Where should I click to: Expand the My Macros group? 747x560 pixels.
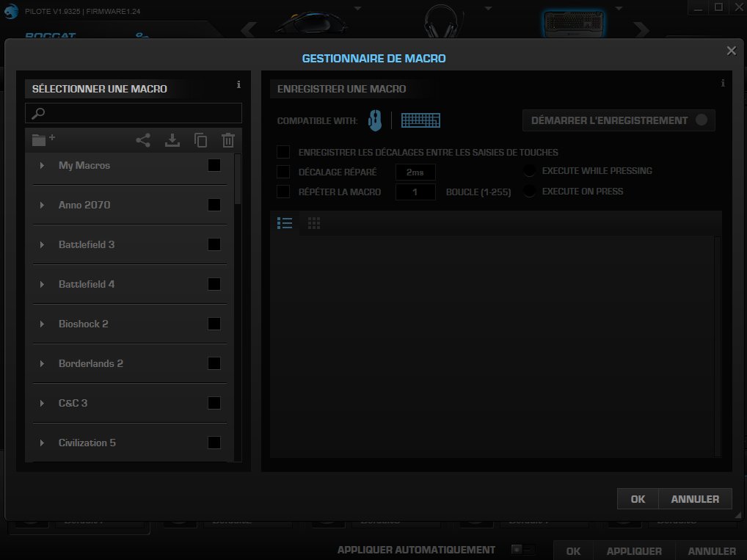tap(42, 165)
